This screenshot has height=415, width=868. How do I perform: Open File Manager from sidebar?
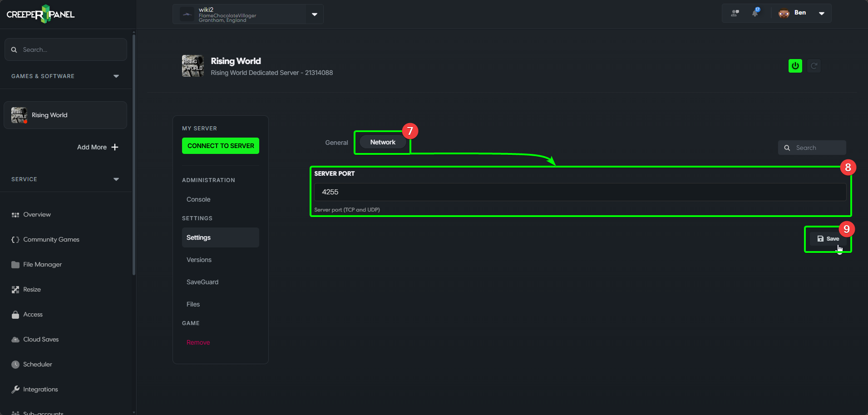click(x=42, y=264)
